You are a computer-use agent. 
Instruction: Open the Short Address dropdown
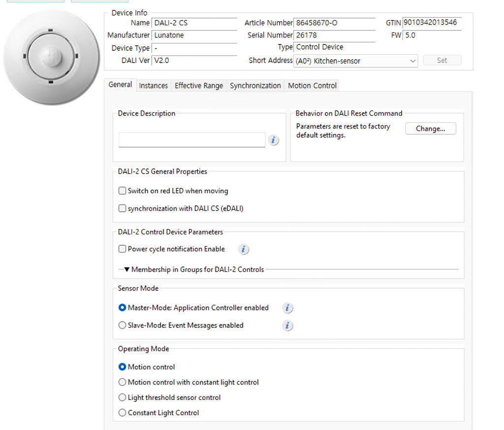[x=412, y=61]
